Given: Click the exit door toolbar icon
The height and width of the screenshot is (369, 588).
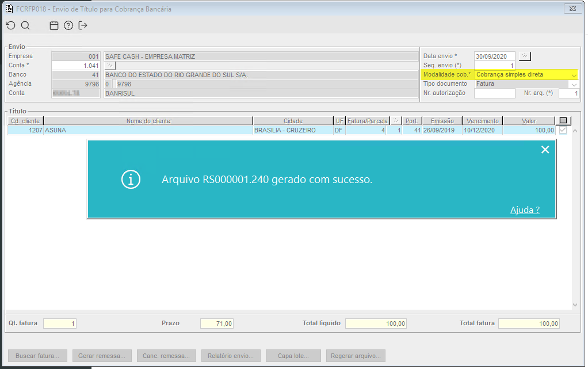Looking at the screenshot, I should tap(82, 25).
